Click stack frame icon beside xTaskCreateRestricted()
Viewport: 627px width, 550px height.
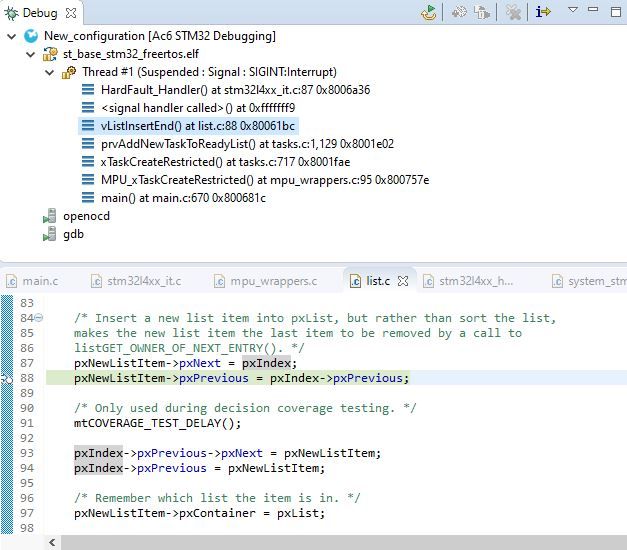point(88,162)
